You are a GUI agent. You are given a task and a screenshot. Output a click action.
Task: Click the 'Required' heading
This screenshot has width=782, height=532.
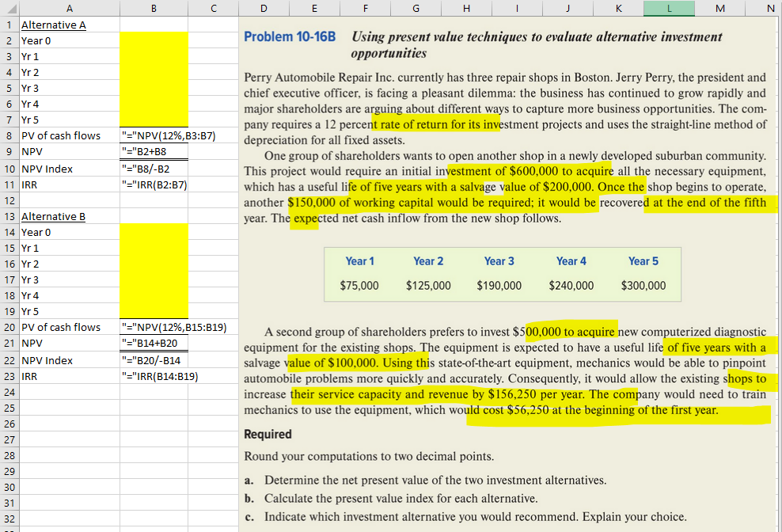(x=268, y=434)
